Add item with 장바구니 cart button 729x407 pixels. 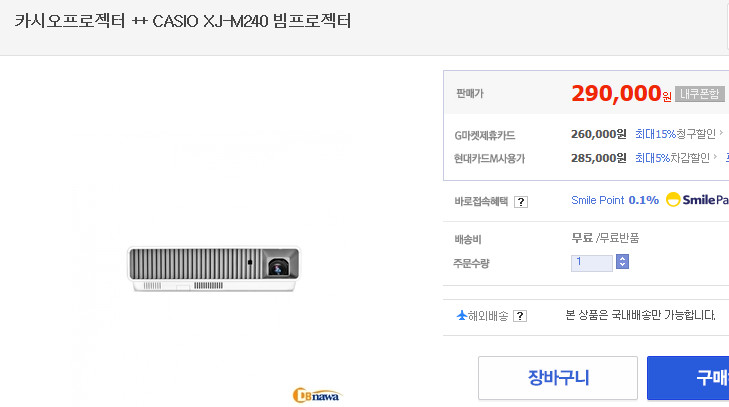557,378
